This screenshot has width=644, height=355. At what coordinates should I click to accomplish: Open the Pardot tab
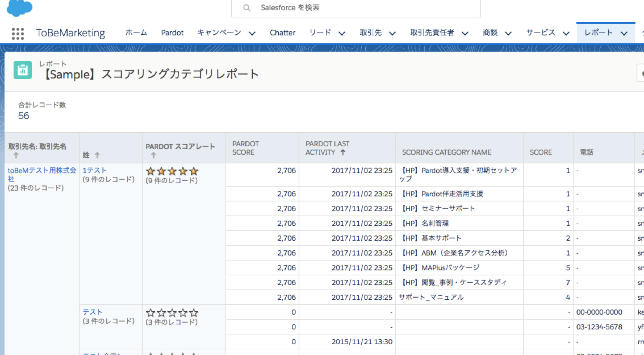point(172,33)
